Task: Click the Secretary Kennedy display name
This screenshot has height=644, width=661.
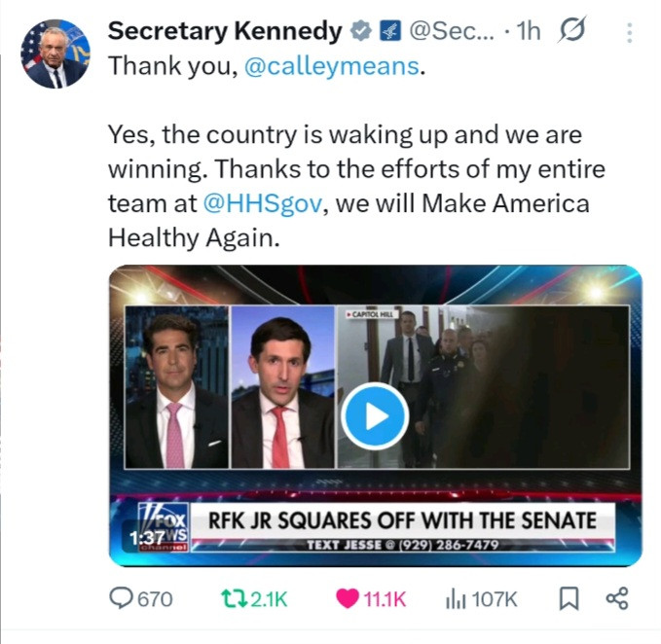Action: (225, 31)
